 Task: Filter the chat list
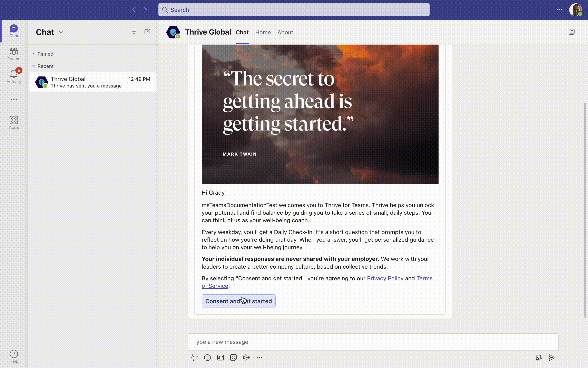134,32
